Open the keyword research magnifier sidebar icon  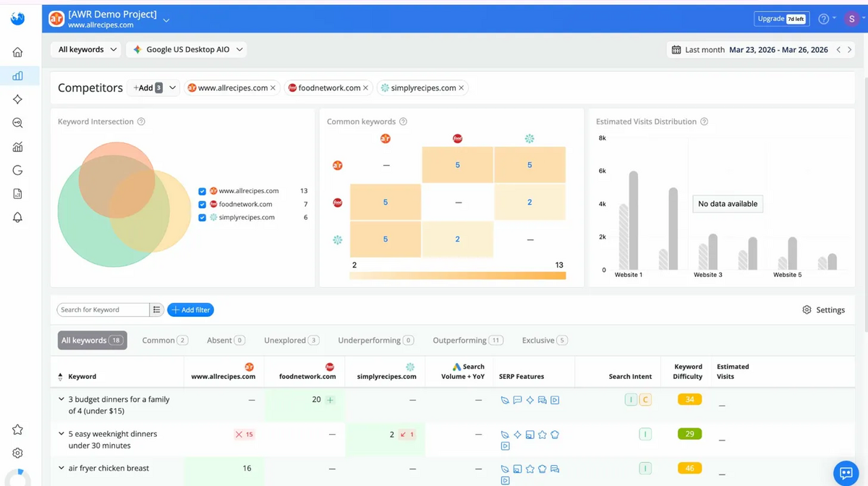pyautogui.click(x=17, y=123)
